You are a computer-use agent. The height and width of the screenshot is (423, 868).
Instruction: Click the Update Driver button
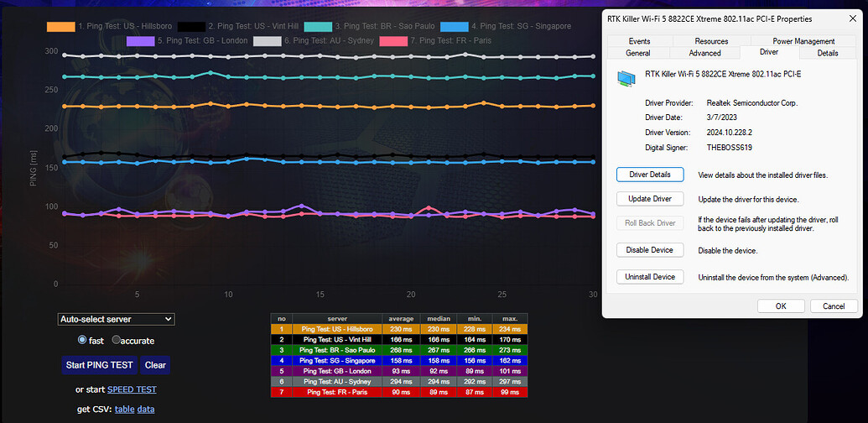(650, 199)
